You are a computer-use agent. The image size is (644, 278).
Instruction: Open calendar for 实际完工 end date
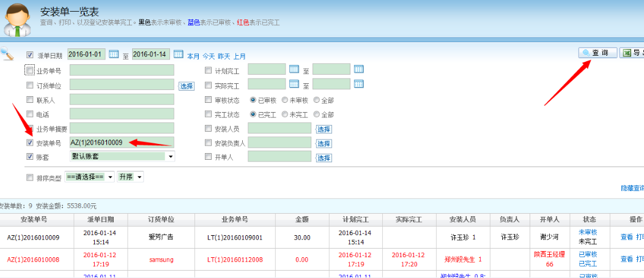point(358,84)
